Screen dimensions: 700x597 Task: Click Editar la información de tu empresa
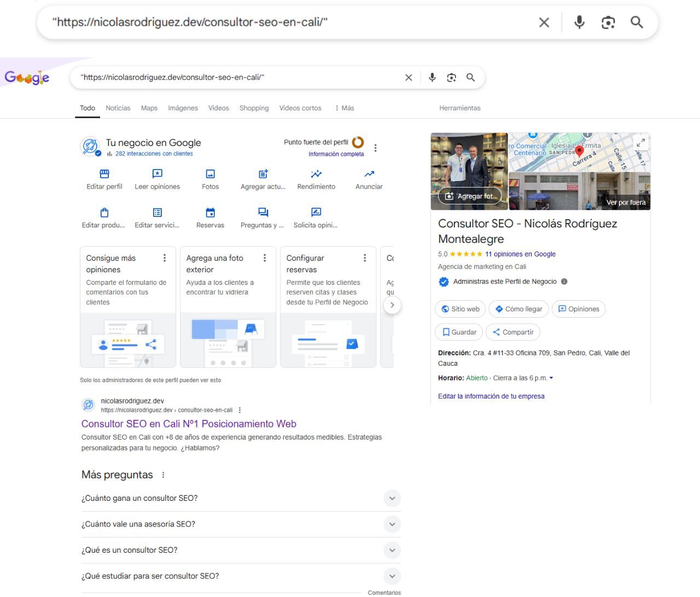[491, 396]
